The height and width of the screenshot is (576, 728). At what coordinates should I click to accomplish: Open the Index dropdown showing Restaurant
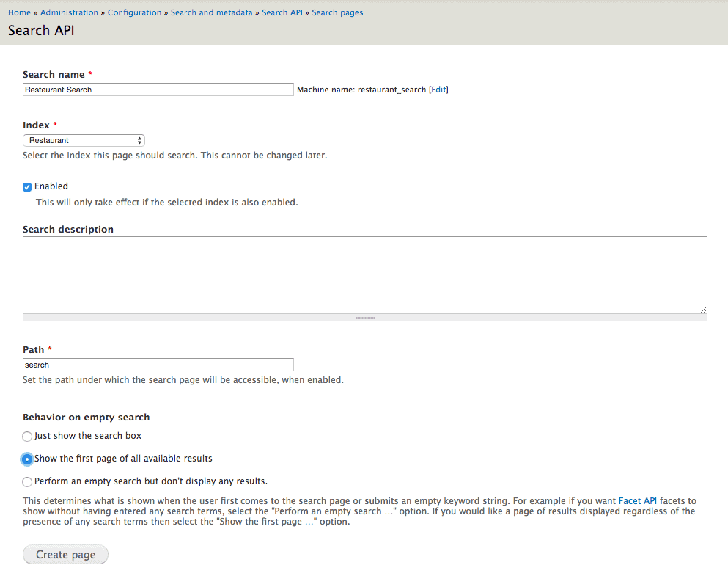click(84, 140)
